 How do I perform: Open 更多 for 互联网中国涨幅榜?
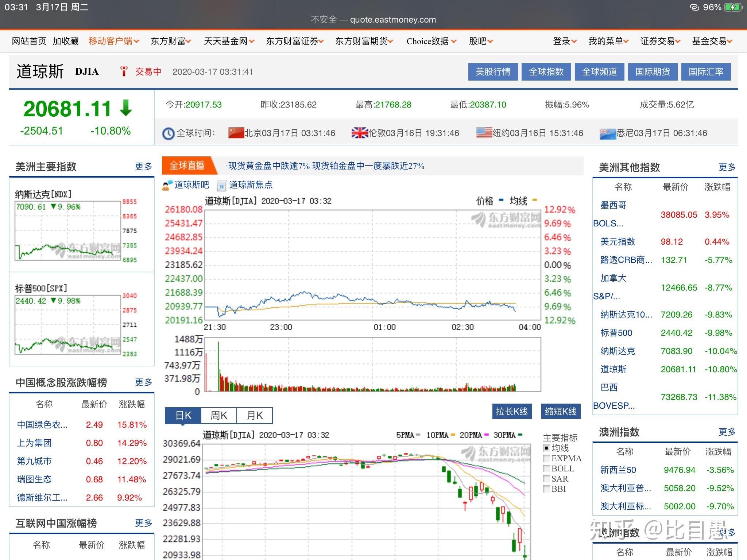(143, 523)
